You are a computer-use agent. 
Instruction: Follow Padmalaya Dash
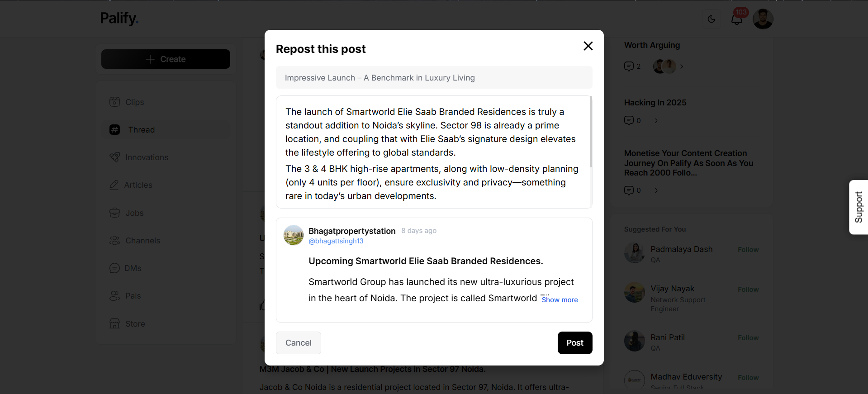pyautogui.click(x=748, y=250)
